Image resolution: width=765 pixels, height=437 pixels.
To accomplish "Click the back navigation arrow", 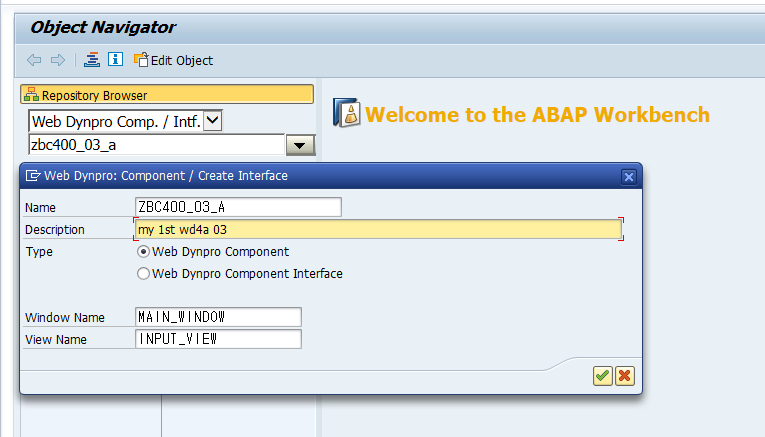I will click(34, 60).
